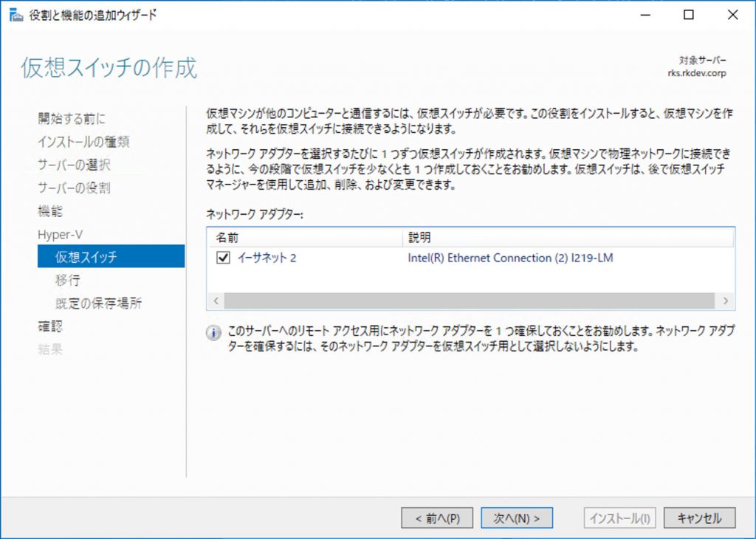756x539 pixels.
Task: Open the 確認 step
Action: click(x=50, y=326)
